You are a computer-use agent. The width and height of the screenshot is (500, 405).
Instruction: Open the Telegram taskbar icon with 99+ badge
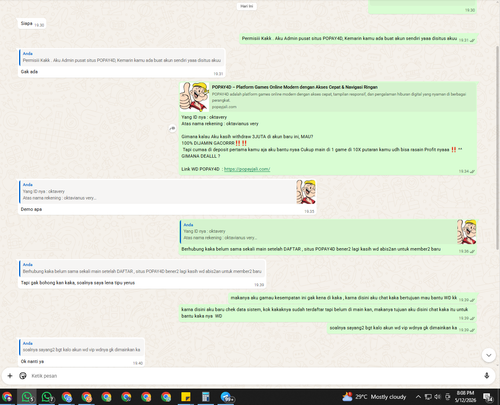pos(227,397)
